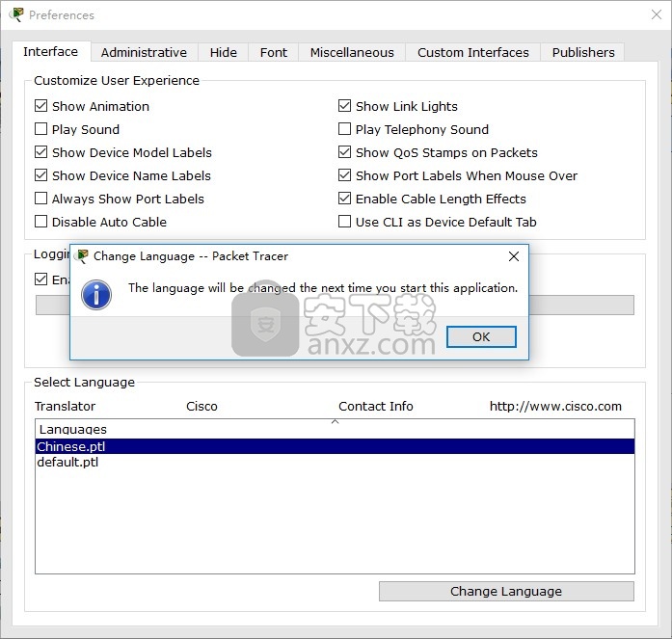Click Preferences window title icon
The image size is (672, 639).
point(16,15)
